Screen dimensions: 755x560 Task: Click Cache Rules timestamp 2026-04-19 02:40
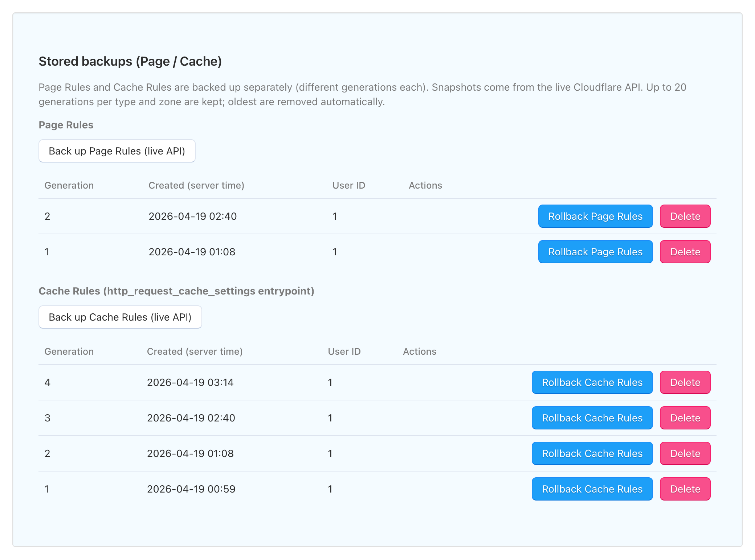[x=191, y=418]
